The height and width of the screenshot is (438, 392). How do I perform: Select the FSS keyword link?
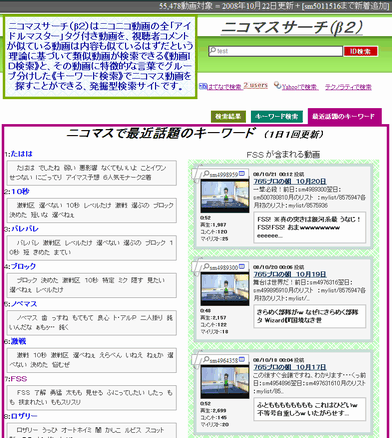click(19, 379)
